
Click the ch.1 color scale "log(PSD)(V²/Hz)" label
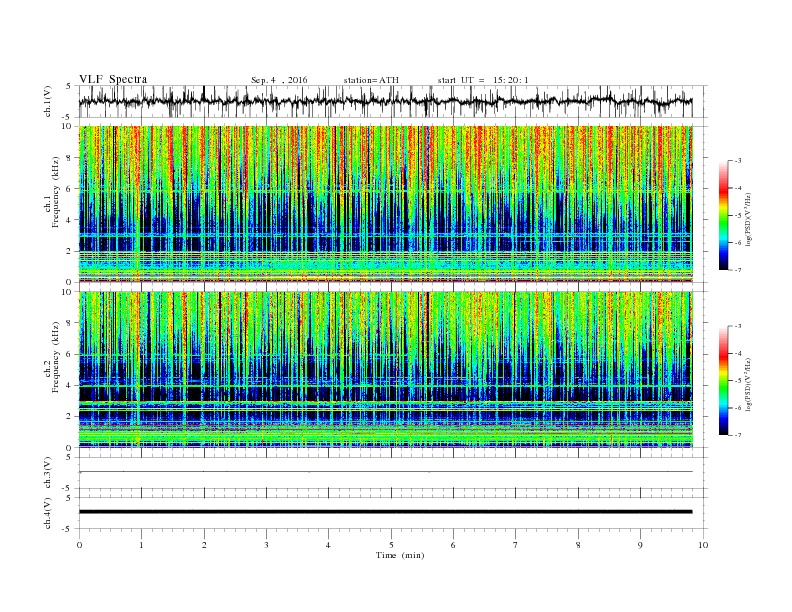tap(749, 219)
